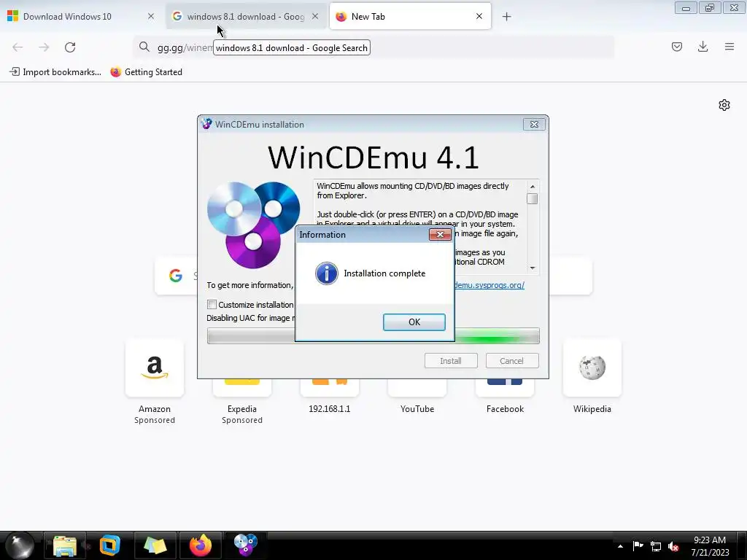Open the Pocket save icon

(x=677, y=47)
